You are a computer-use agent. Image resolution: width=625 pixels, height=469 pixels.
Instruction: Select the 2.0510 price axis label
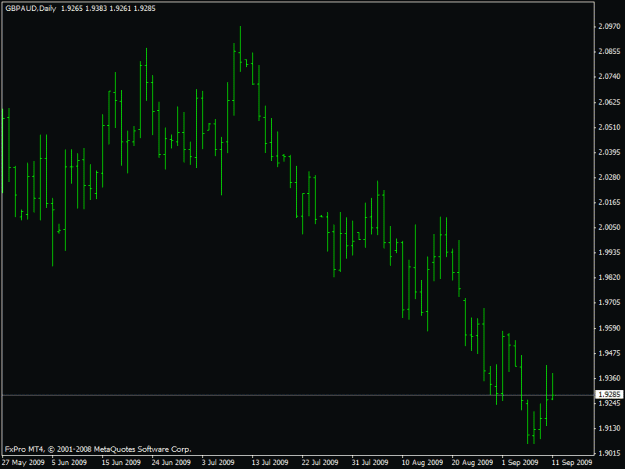[x=609, y=127]
